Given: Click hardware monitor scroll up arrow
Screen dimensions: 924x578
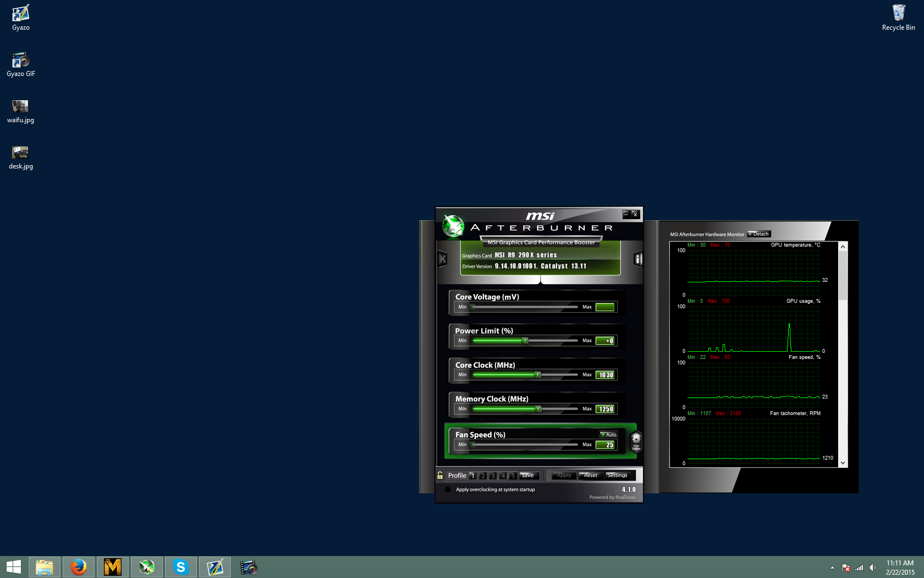Looking at the screenshot, I should pyautogui.click(x=843, y=247).
